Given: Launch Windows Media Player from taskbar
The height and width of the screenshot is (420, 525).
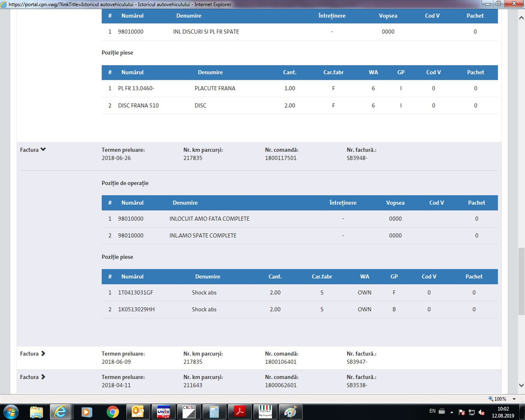Looking at the screenshot, I should click(87, 412).
